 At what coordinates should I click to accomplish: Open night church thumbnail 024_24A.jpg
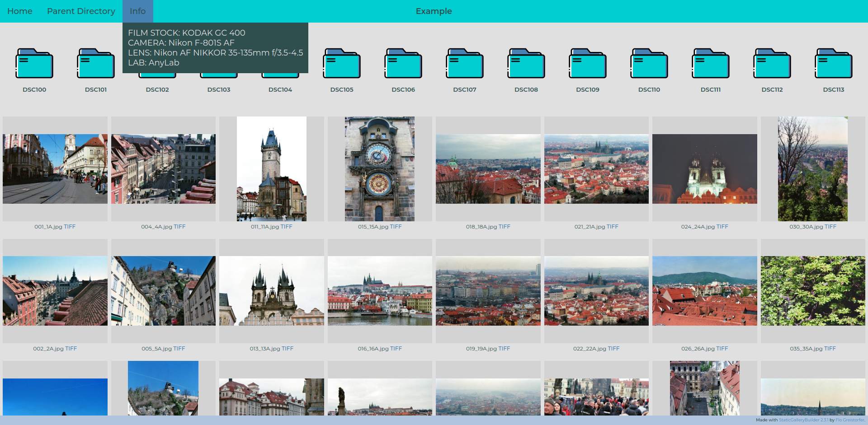point(704,169)
